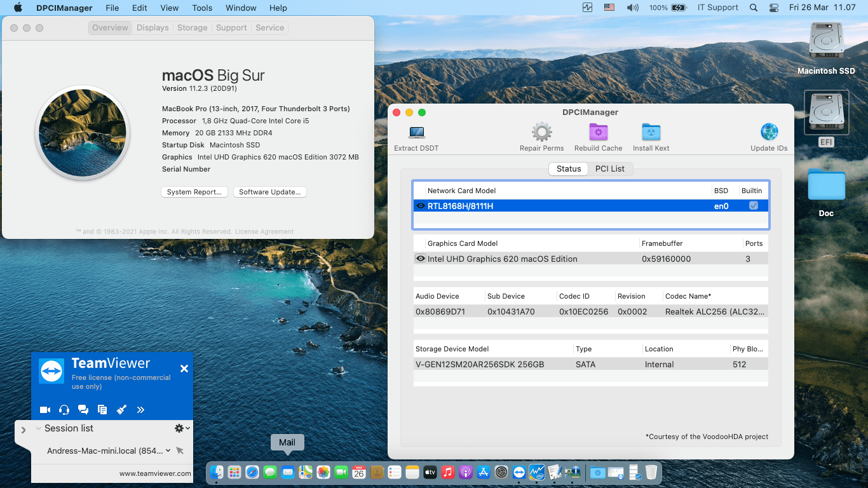Open Messages from the dock

270,472
